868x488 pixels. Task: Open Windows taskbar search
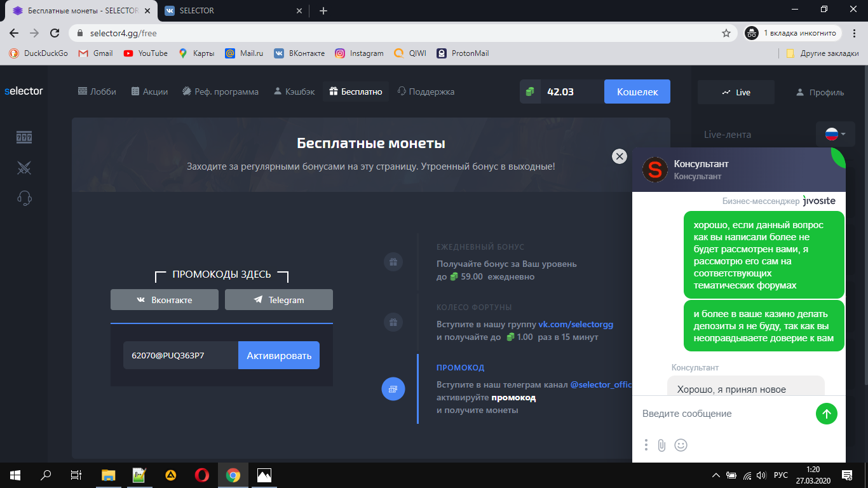46,475
